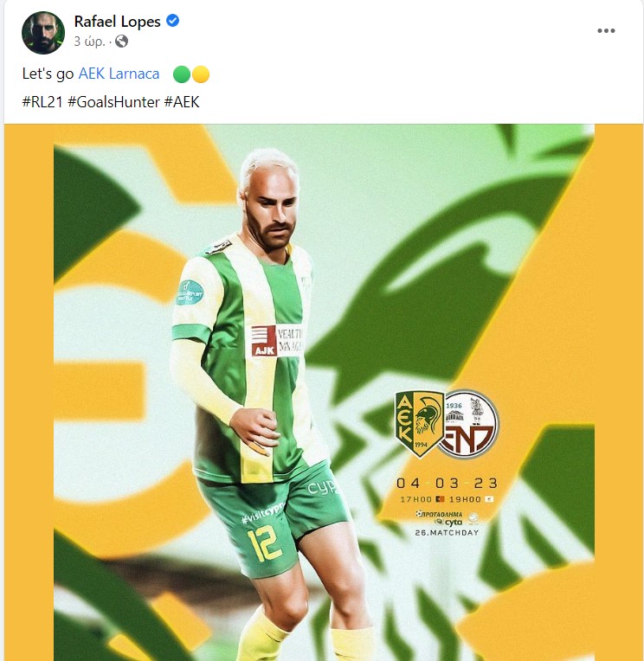
Task: Open the post options three-dot menu
Action: [x=606, y=31]
